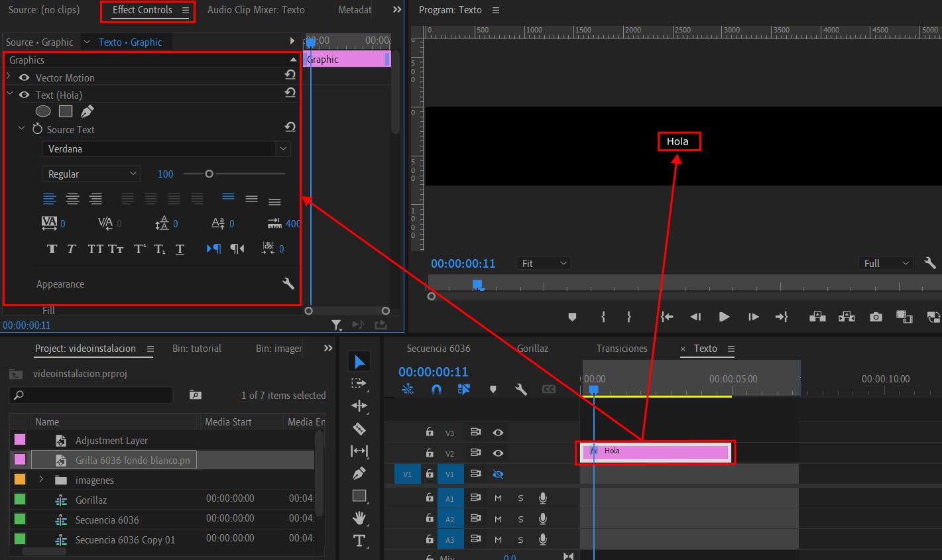This screenshot has width=942, height=560.
Task: Toggle Source Text animation stopwatch
Action: pyautogui.click(x=37, y=129)
